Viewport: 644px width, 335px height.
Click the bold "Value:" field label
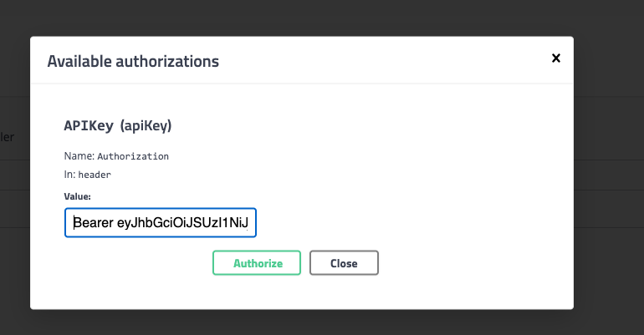[x=77, y=196]
